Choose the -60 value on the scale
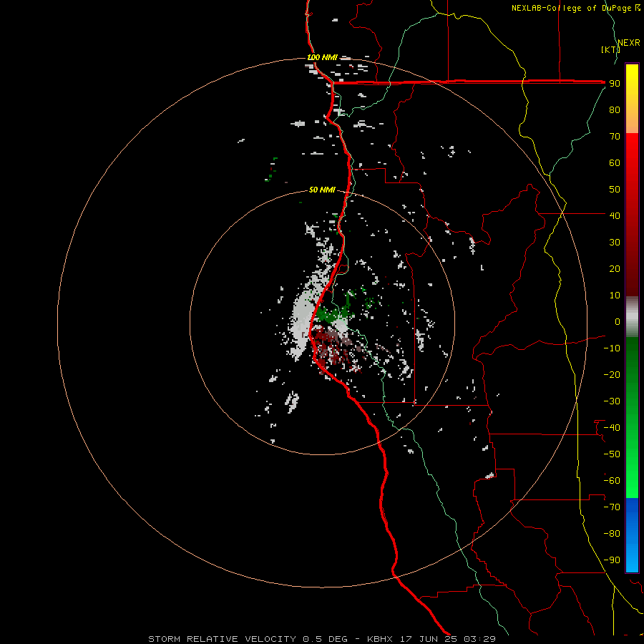This screenshot has width=644, height=644. [x=612, y=481]
